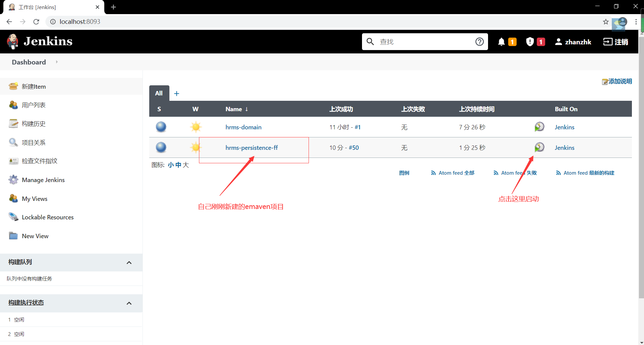The image size is (644, 345).
Task: Open build #1 of hrms-domain
Action: click(358, 127)
